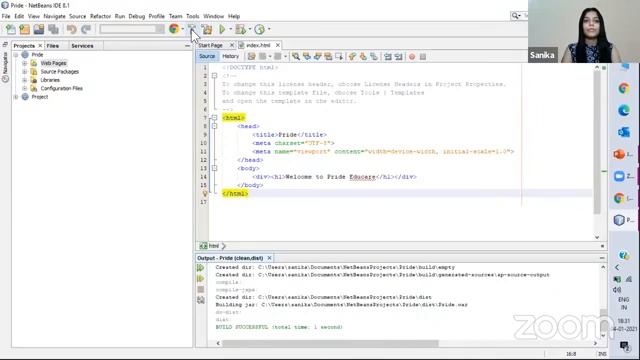Click the red Start Macro Recording icon

pos(412,57)
